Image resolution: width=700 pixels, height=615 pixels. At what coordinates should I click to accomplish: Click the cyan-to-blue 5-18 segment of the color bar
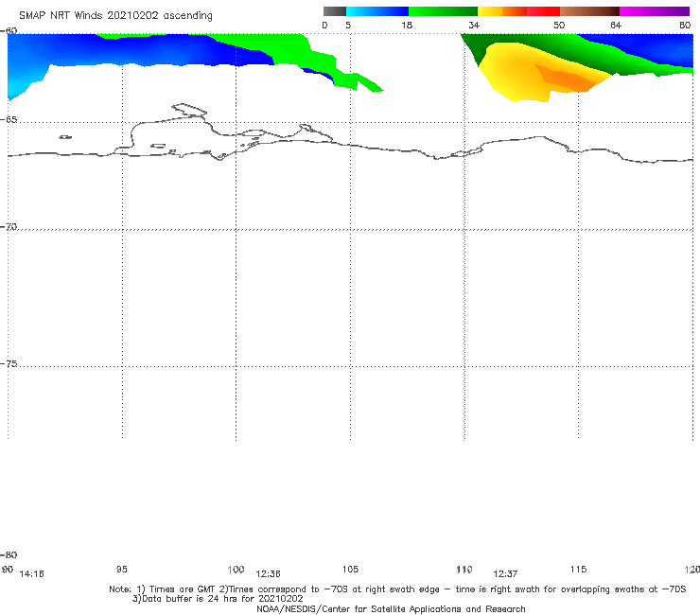pos(377,11)
